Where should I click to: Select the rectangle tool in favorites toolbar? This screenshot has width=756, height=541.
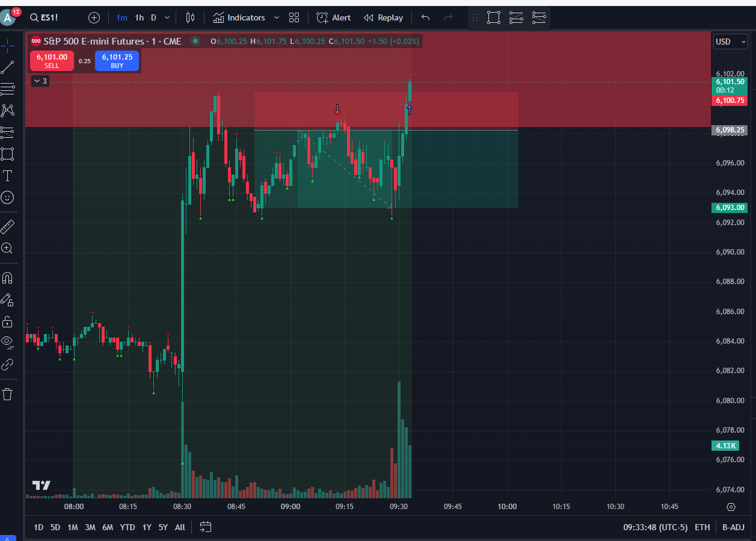[494, 17]
